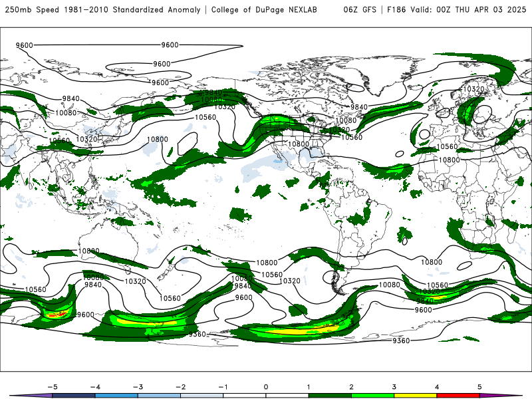Click the colorbar tick label "-2"

pyautogui.click(x=181, y=387)
